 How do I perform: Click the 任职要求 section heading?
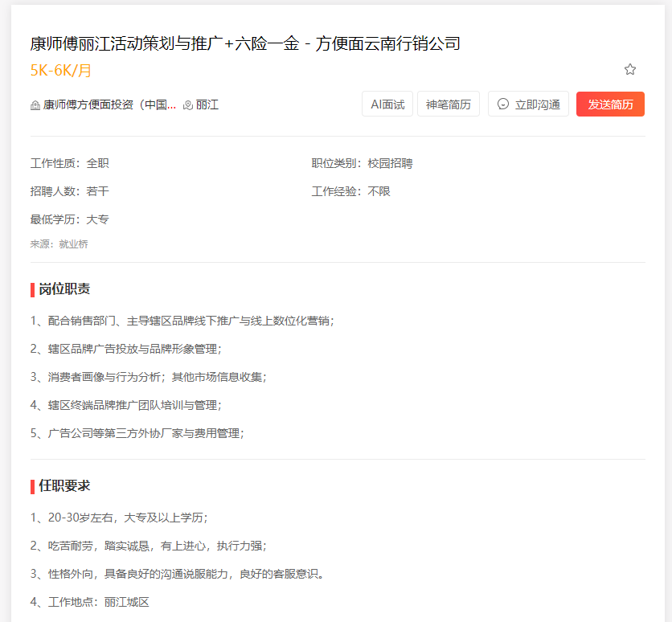[64, 485]
